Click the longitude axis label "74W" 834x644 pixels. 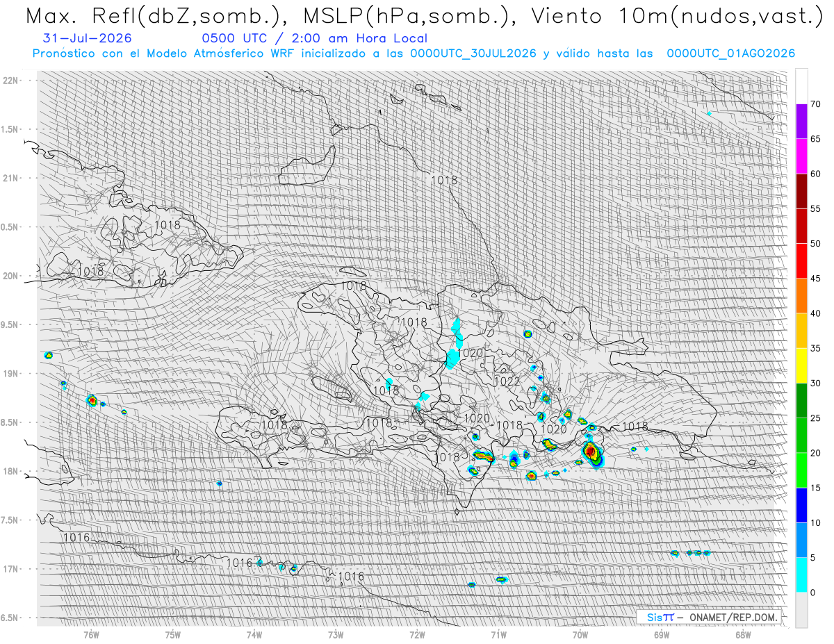(x=254, y=634)
